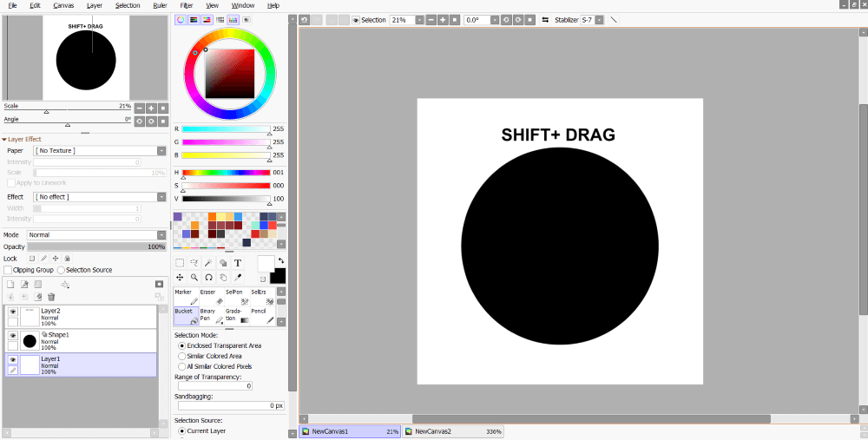Viewport: 868px width, 440px height.
Task: Open the Filter menu
Action: [187, 5]
